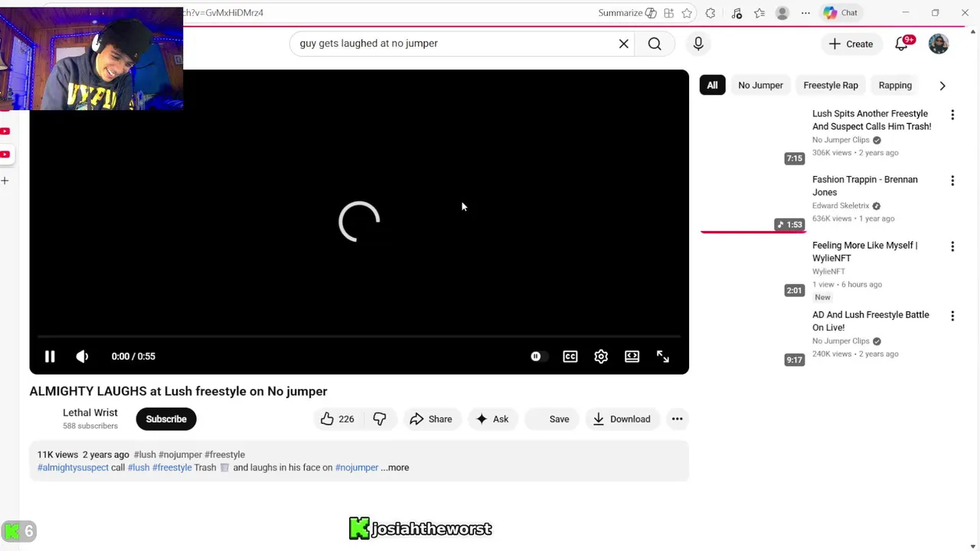Viewport: 980px width, 551px height.
Task: Open Lush Spits Another Freestyle video title
Action: point(871,120)
